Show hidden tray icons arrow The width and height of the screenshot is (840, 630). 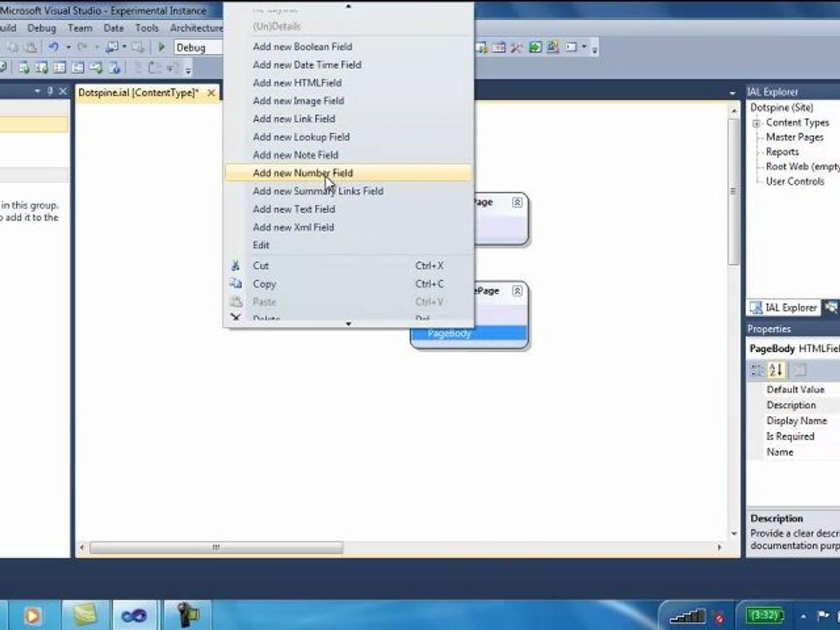click(803, 616)
